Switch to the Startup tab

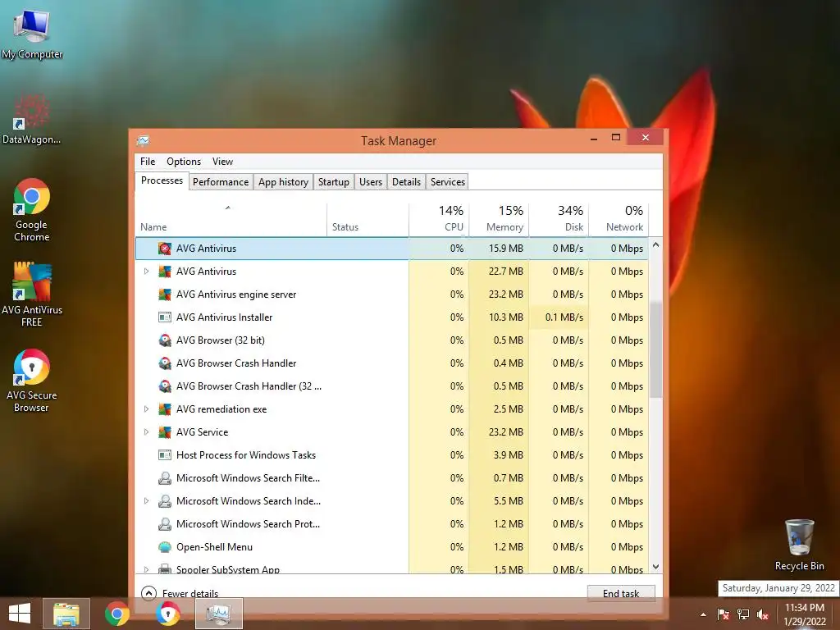(x=333, y=182)
